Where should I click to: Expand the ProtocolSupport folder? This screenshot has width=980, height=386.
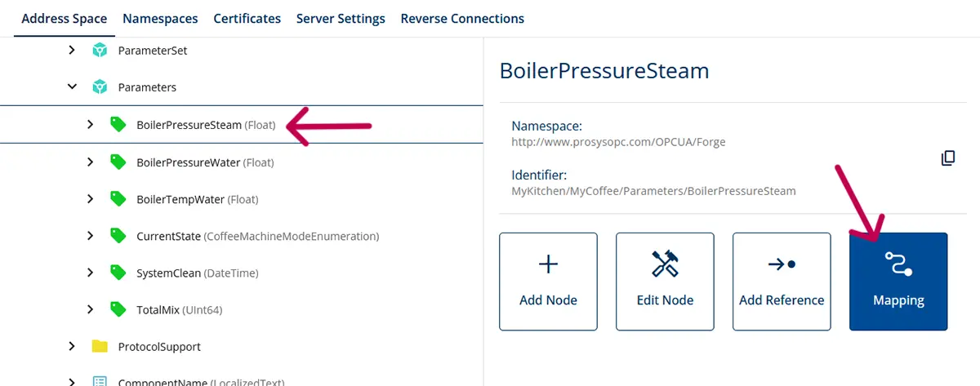point(72,346)
